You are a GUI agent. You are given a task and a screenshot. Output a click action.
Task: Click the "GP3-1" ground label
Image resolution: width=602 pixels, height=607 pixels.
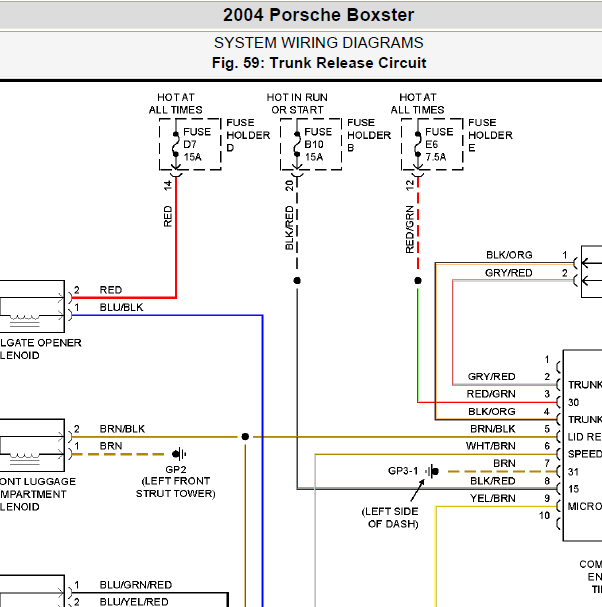coord(403,471)
